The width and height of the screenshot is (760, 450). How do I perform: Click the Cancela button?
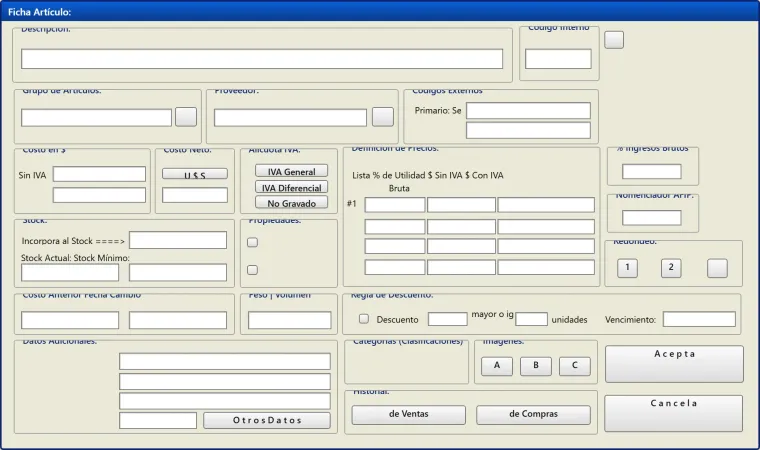tap(674, 413)
